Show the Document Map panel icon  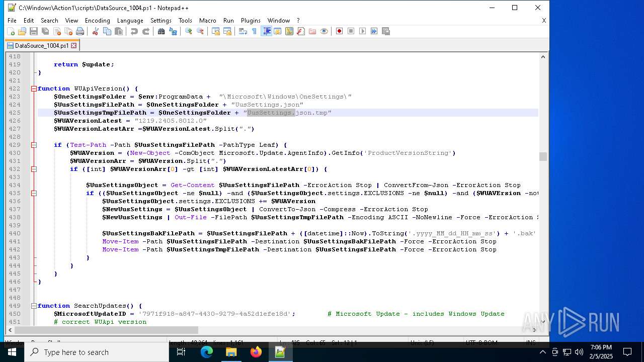pos(289,31)
